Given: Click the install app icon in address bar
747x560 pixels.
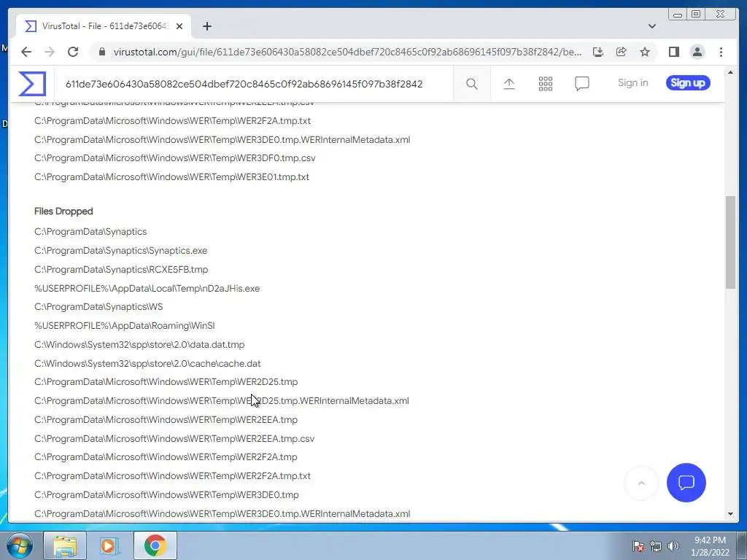Looking at the screenshot, I should point(598,52).
